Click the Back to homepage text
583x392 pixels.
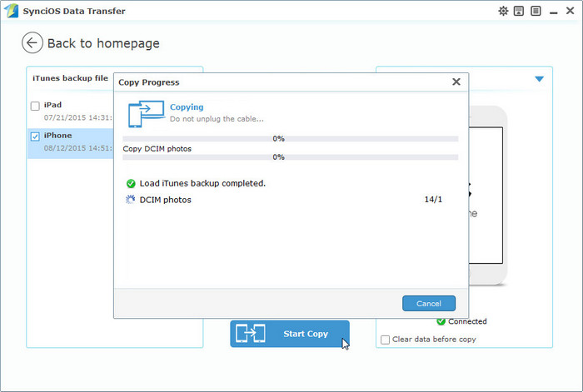point(103,43)
